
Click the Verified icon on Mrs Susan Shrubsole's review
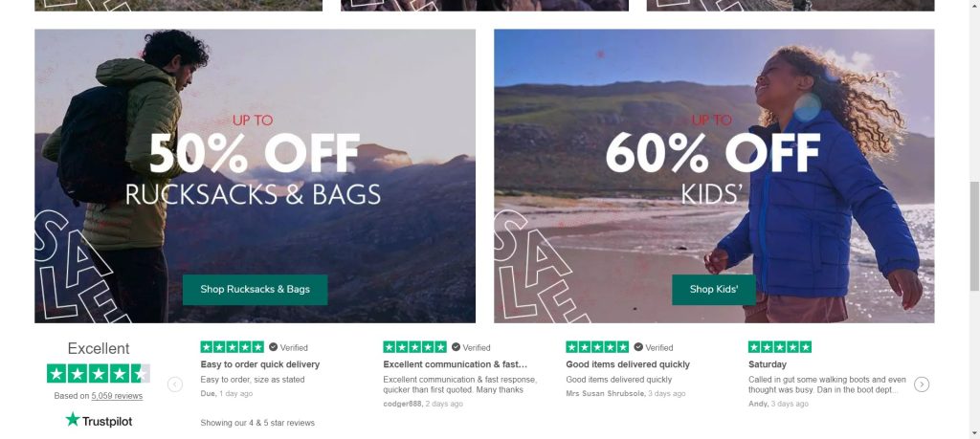point(639,347)
